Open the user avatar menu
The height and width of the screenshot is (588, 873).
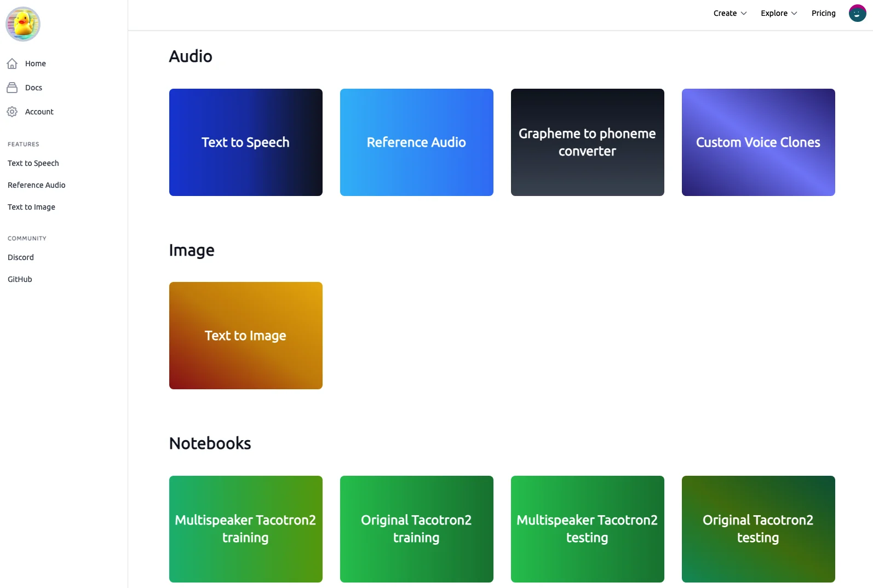(x=857, y=13)
